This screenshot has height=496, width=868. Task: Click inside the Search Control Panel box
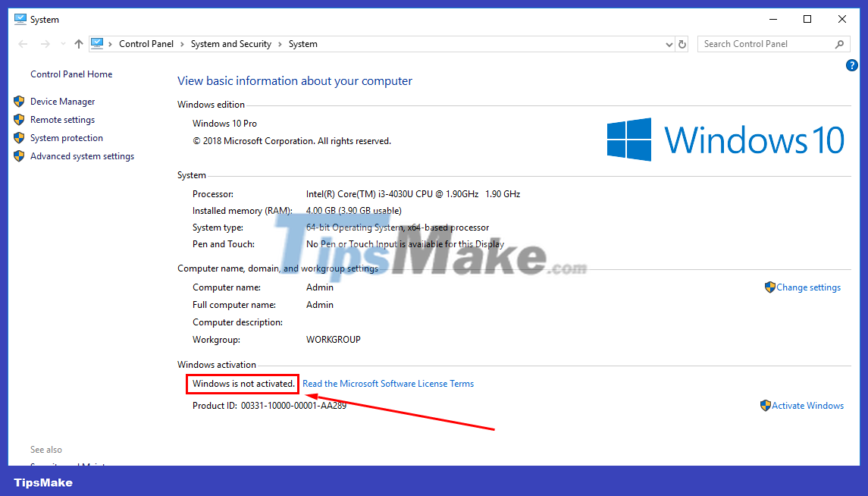[x=758, y=43]
